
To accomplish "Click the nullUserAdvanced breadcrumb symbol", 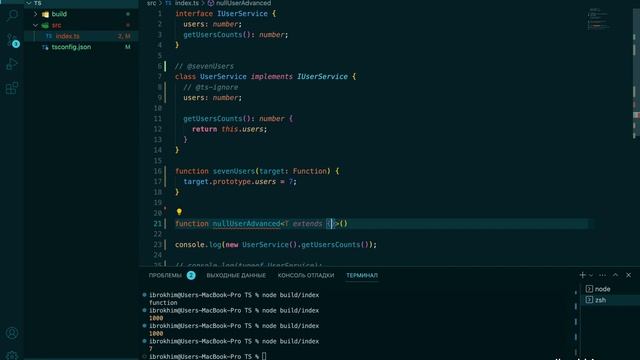I will click(243, 3).
